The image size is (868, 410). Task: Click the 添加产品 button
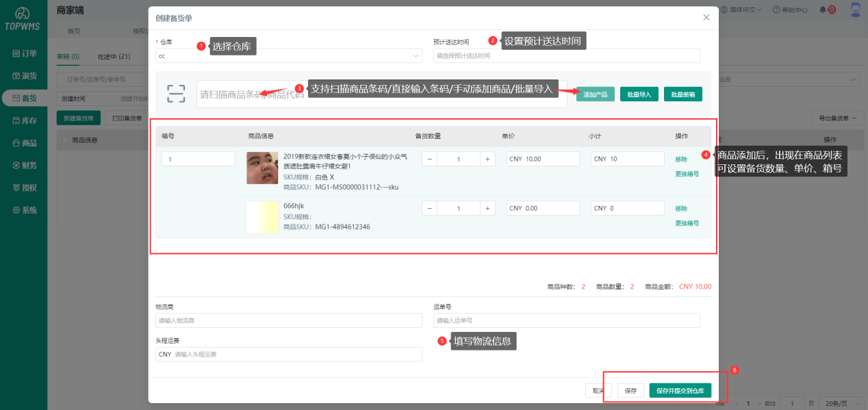pos(595,94)
